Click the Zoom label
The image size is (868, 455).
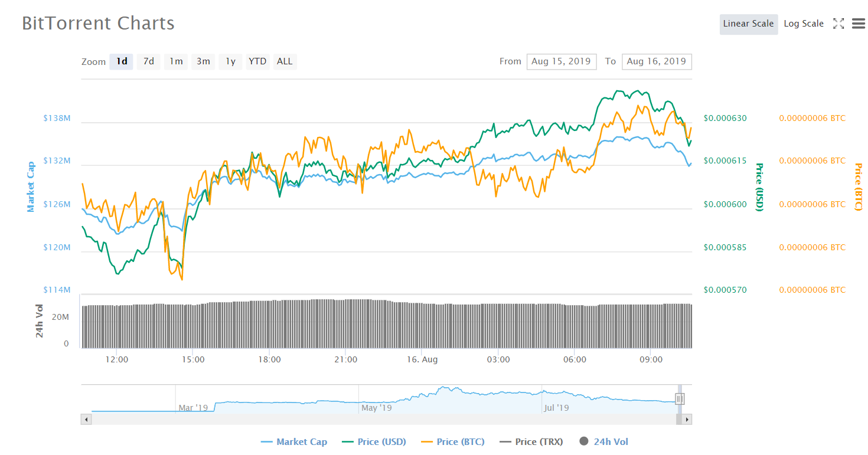point(93,62)
